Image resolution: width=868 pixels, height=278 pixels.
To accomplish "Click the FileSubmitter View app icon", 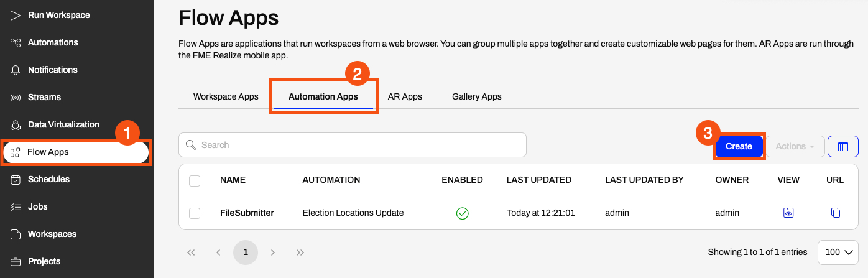I will point(788,213).
